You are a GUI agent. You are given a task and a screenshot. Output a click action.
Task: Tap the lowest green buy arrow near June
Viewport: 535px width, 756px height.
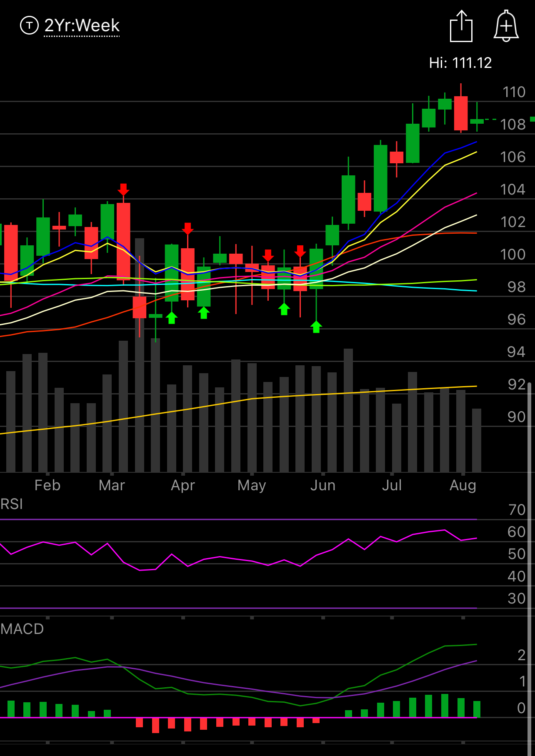316,327
